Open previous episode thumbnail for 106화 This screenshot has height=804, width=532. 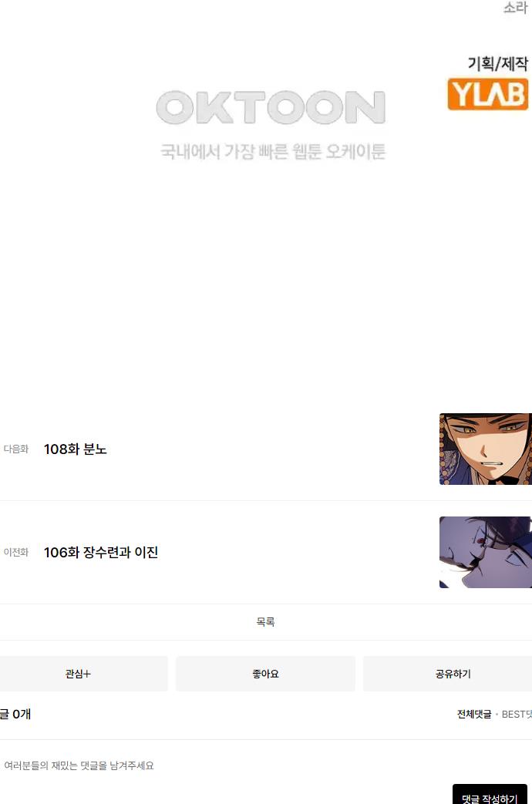pos(485,552)
